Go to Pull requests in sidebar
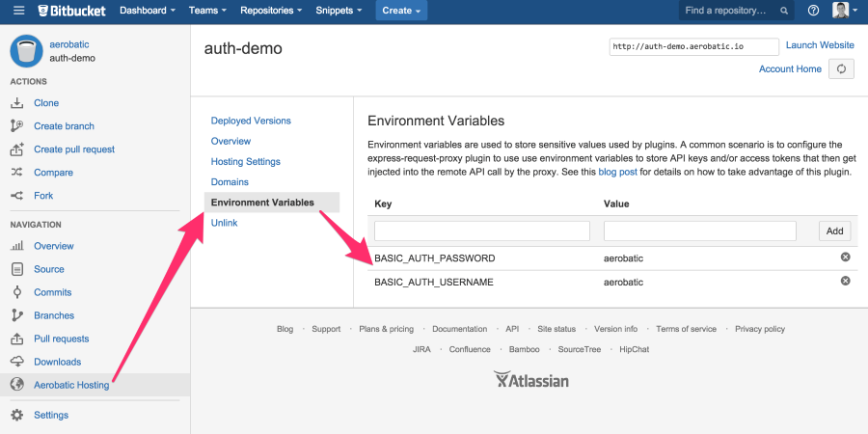 (x=62, y=339)
